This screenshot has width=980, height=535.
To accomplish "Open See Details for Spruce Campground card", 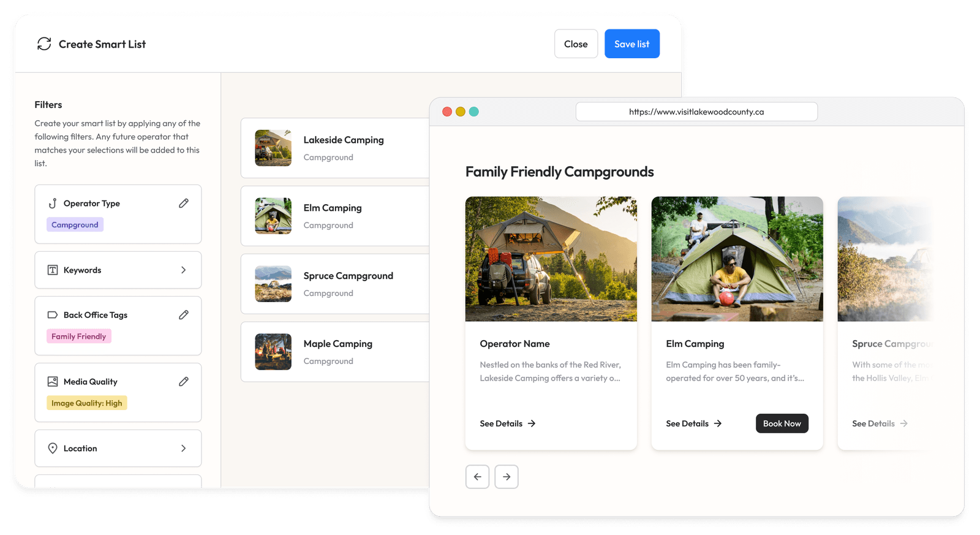I will [x=880, y=423].
